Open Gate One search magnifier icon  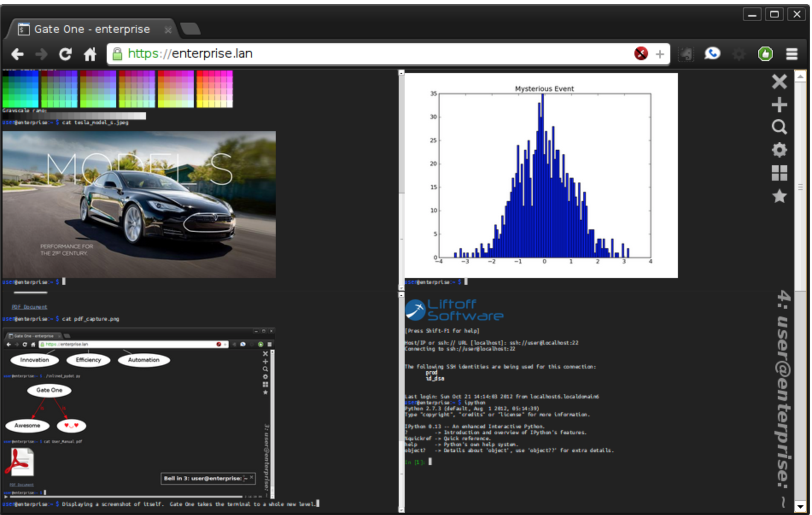[779, 127]
